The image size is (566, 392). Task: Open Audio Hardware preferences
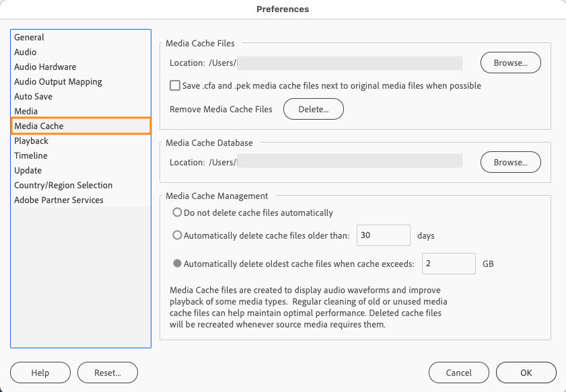45,67
